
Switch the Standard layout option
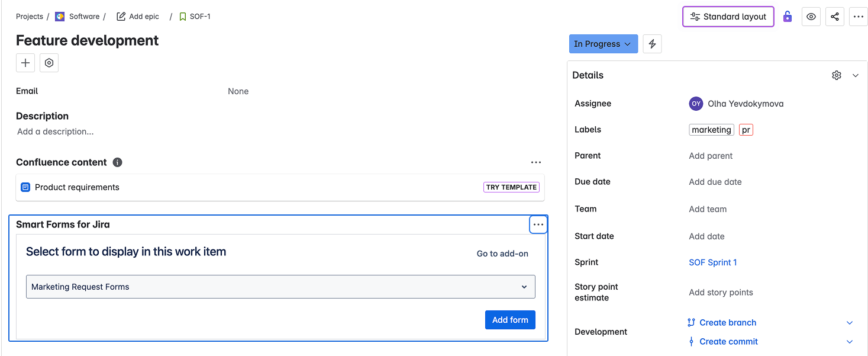click(x=728, y=17)
